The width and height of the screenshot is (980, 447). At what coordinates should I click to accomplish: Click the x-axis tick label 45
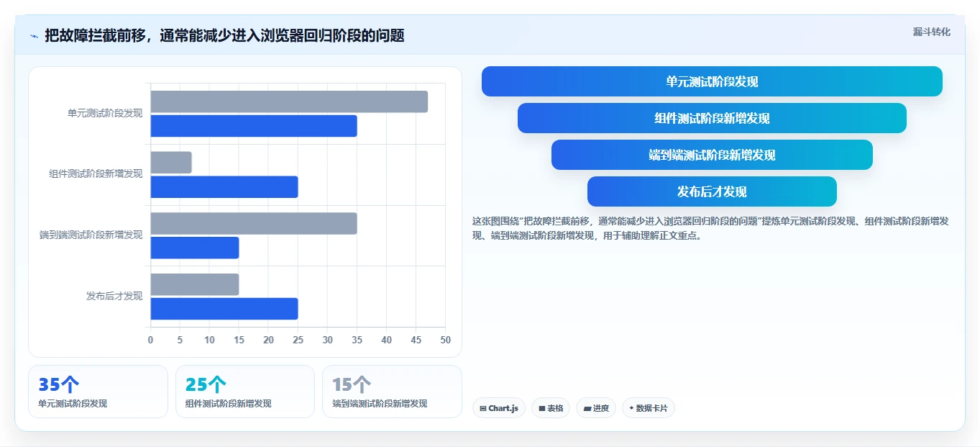tap(416, 340)
